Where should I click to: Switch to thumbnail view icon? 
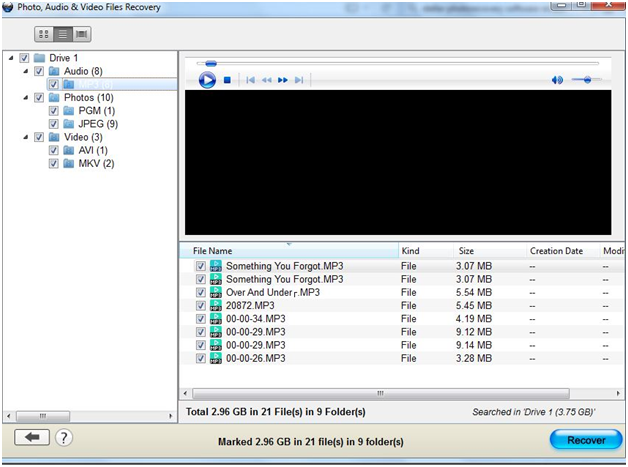[x=45, y=34]
